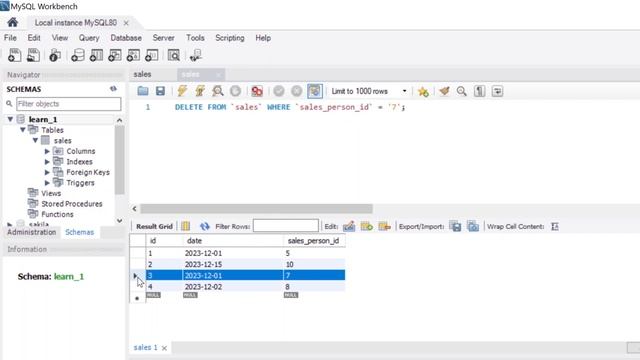Expand the Foreign Keys node

tap(47, 172)
